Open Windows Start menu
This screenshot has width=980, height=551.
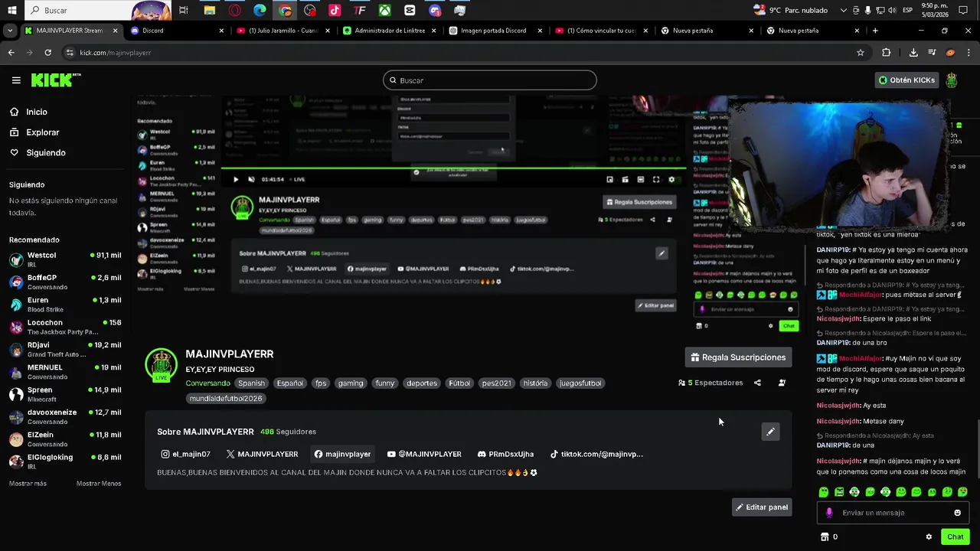pyautogui.click(x=11, y=11)
